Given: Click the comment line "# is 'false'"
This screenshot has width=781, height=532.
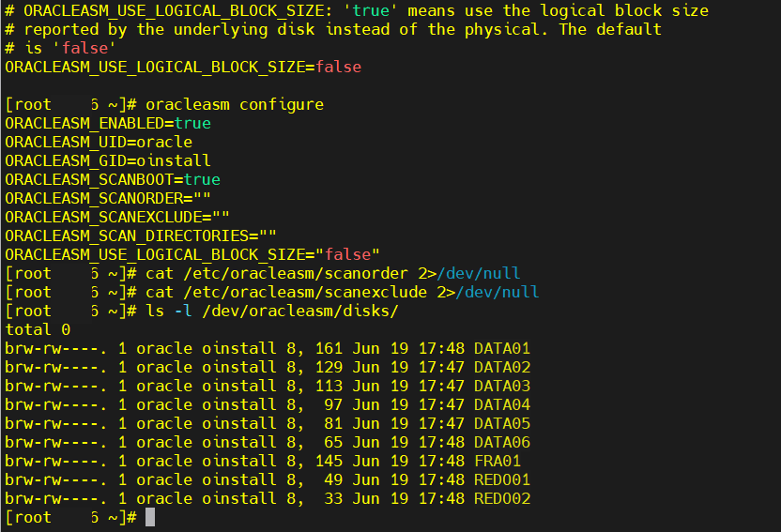Looking at the screenshot, I should click(61, 48).
